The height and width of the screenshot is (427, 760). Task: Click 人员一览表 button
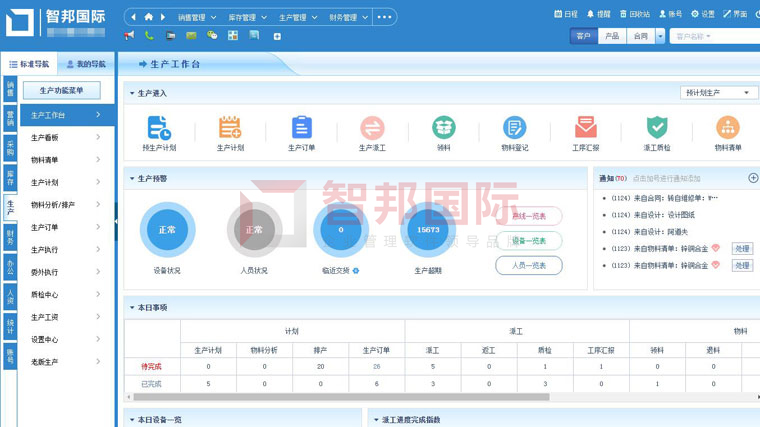(x=529, y=266)
